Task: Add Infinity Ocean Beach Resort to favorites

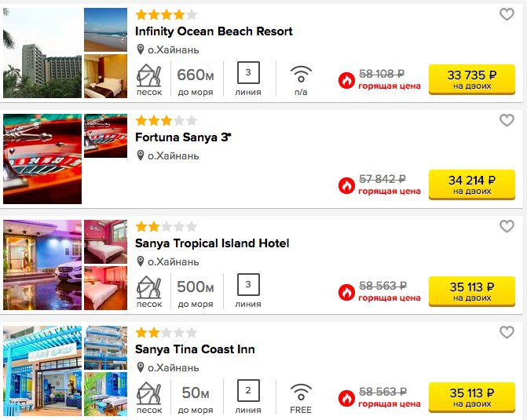Action: click(507, 14)
